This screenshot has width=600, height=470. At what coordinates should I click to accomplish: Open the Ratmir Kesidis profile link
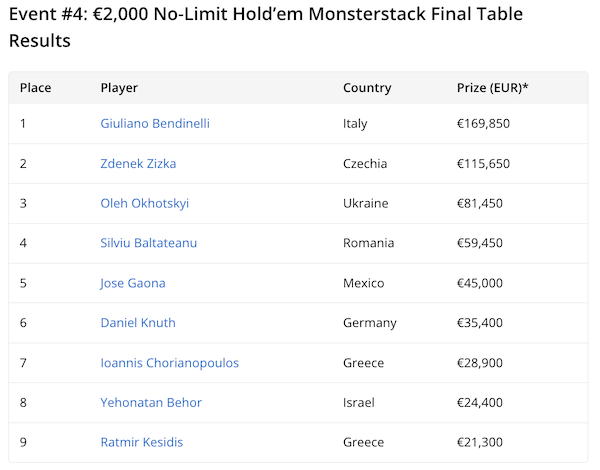click(141, 442)
